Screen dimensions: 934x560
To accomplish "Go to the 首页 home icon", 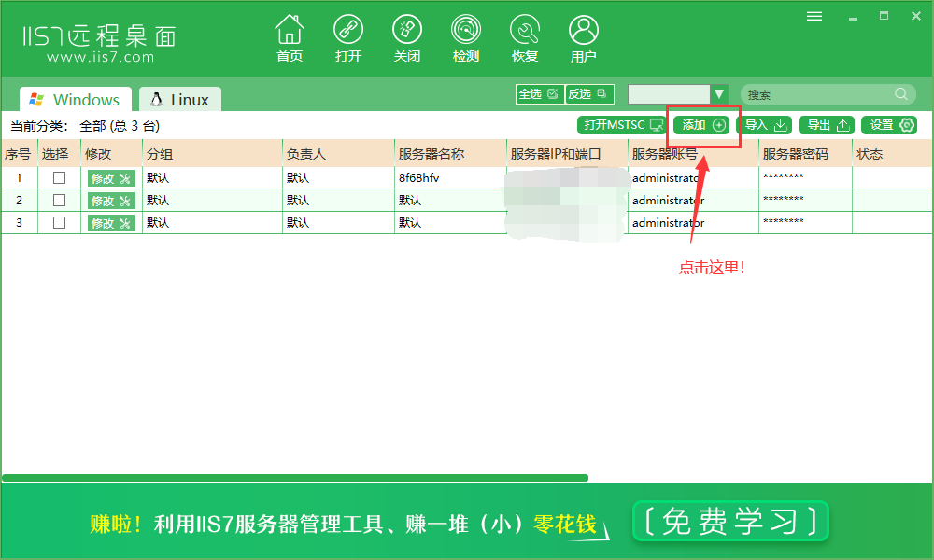I will [290, 30].
